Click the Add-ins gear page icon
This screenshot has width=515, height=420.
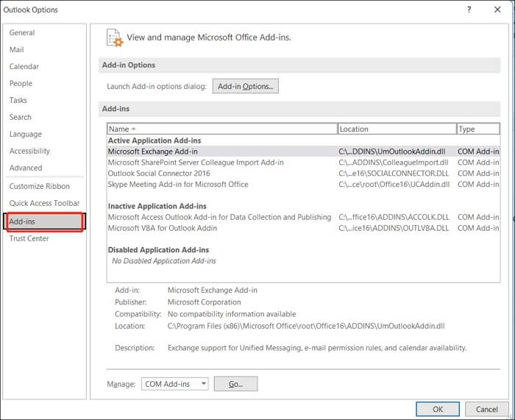[114, 38]
